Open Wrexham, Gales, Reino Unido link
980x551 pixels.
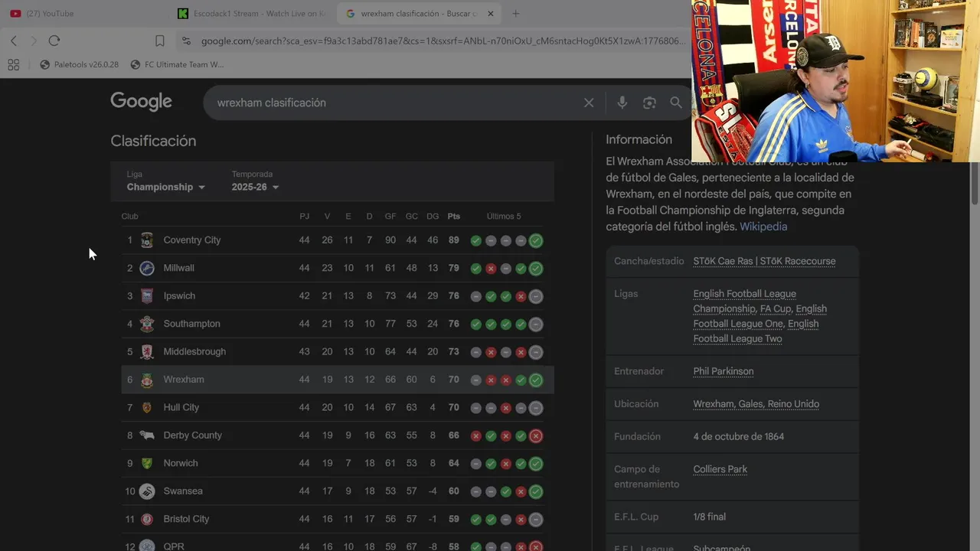click(x=756, y=404)
